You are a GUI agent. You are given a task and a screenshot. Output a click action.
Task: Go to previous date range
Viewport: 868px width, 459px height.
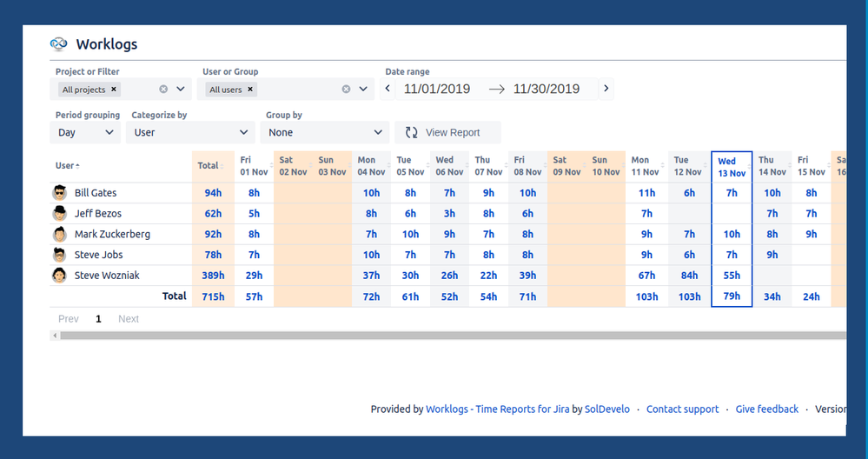tap(388, 89)
